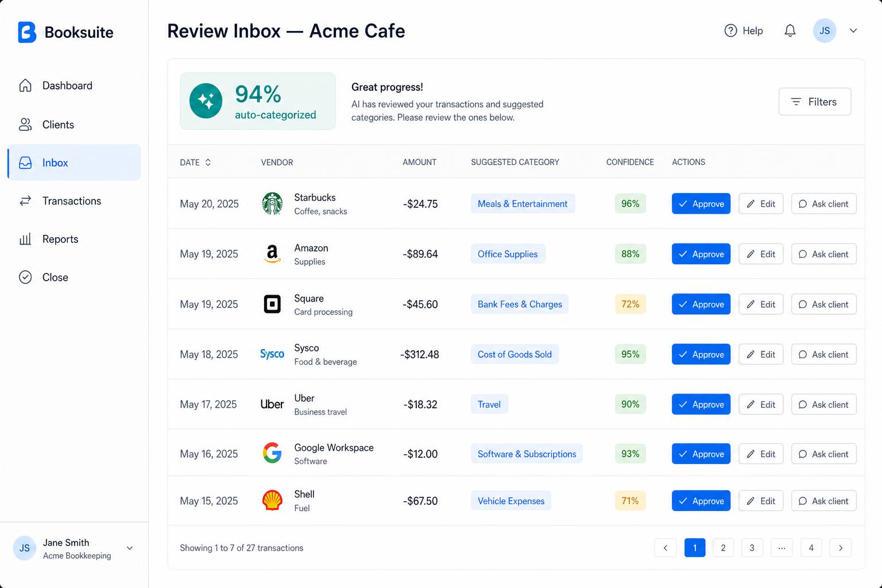This screenshot has height=588, width=882.
Task: Go to next page arrow
Action: click(x=841, y=548)
